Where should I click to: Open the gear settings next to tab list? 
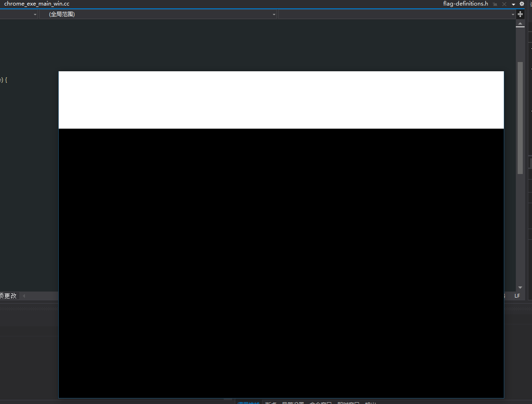522,4
